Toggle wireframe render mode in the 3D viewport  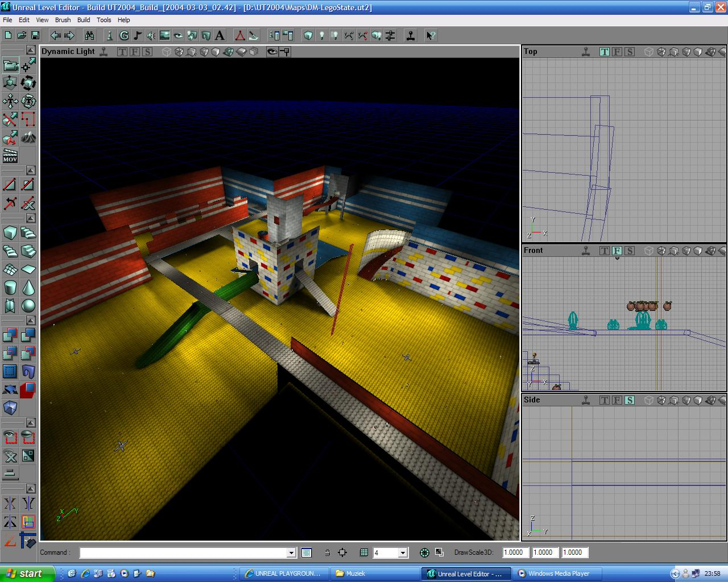[x=166, y=52]
